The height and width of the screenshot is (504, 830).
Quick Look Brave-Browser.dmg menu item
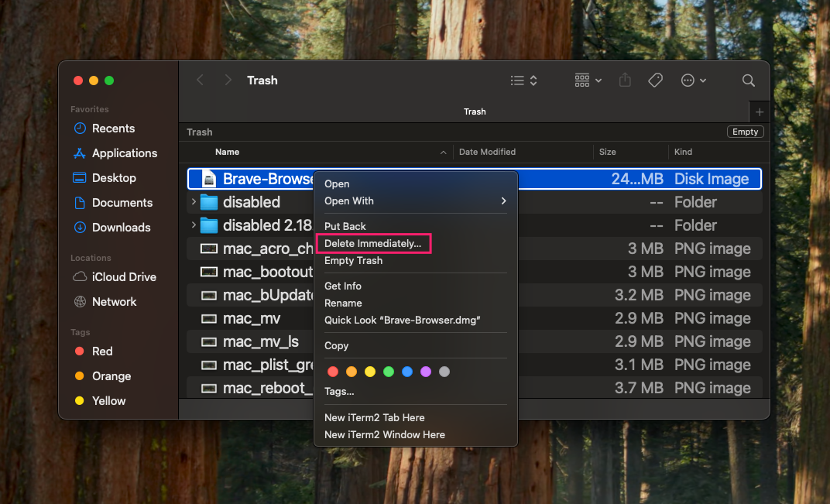coord(403,321)
